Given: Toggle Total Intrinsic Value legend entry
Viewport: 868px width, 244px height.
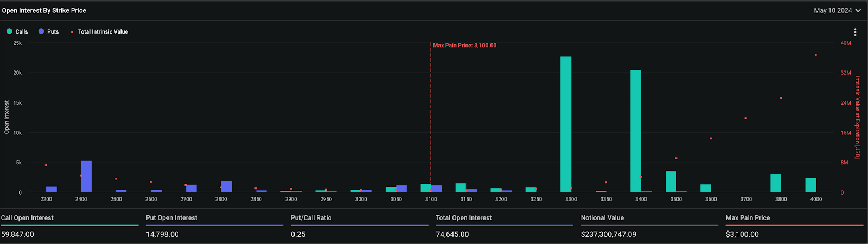Looking at the screenshot, I should tap(99, 31).
